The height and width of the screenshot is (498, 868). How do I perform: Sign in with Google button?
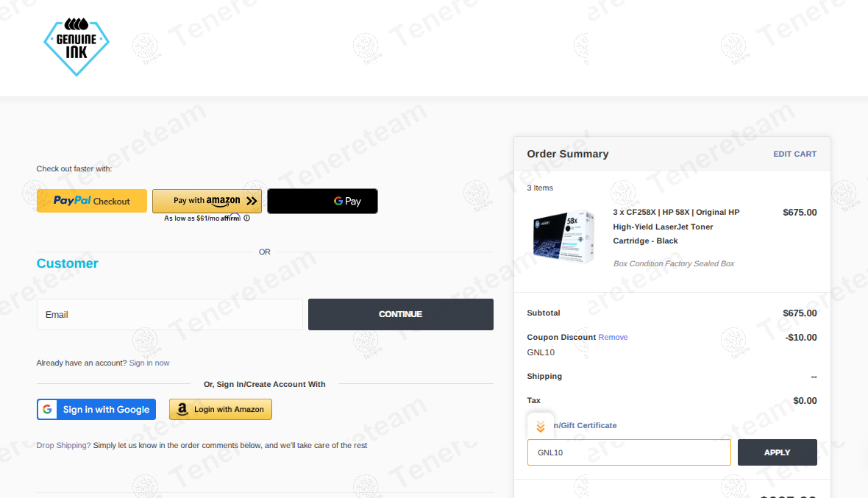tap(96, 410)
